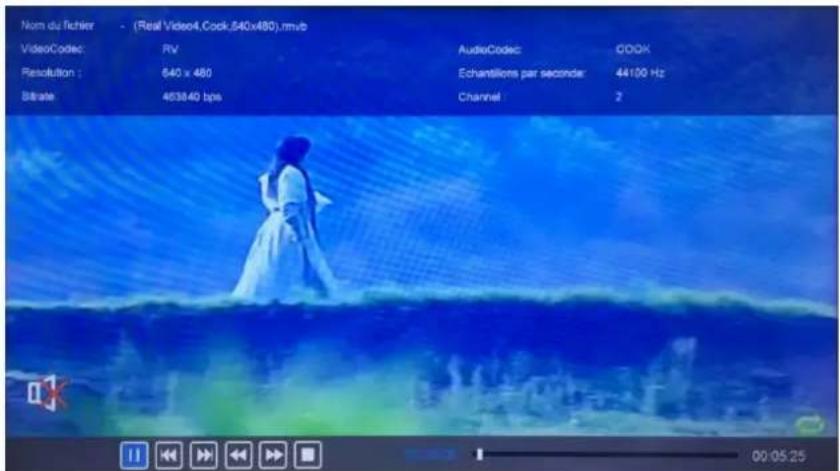Stop the video playback

308,455
